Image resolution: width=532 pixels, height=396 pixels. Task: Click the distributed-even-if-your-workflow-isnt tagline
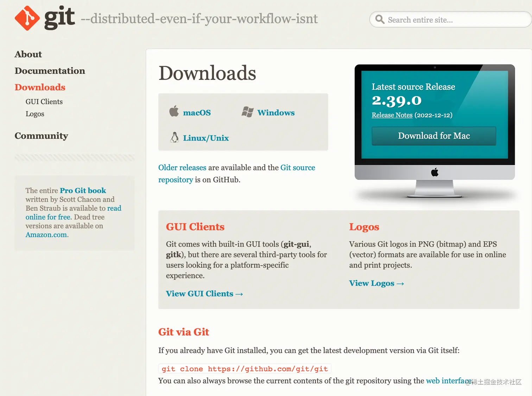click(199, 19)
